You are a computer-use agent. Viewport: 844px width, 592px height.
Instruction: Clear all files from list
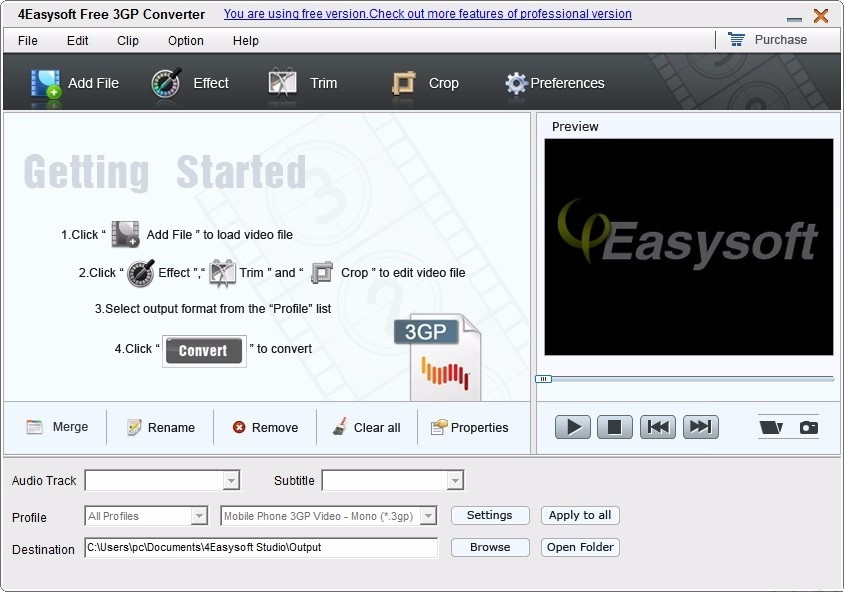click(x=366, y=427)
